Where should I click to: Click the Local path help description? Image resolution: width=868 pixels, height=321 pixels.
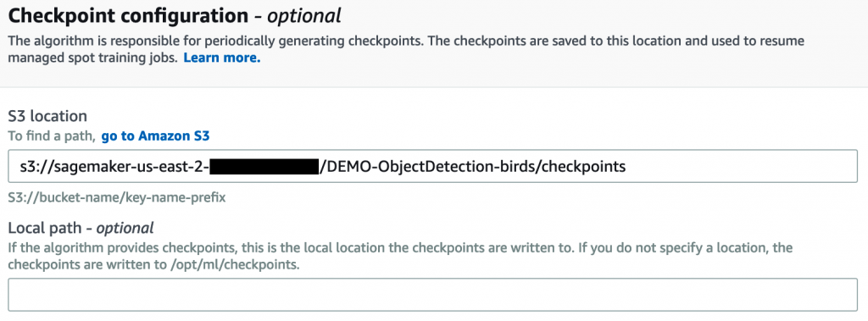coord(400,256)
